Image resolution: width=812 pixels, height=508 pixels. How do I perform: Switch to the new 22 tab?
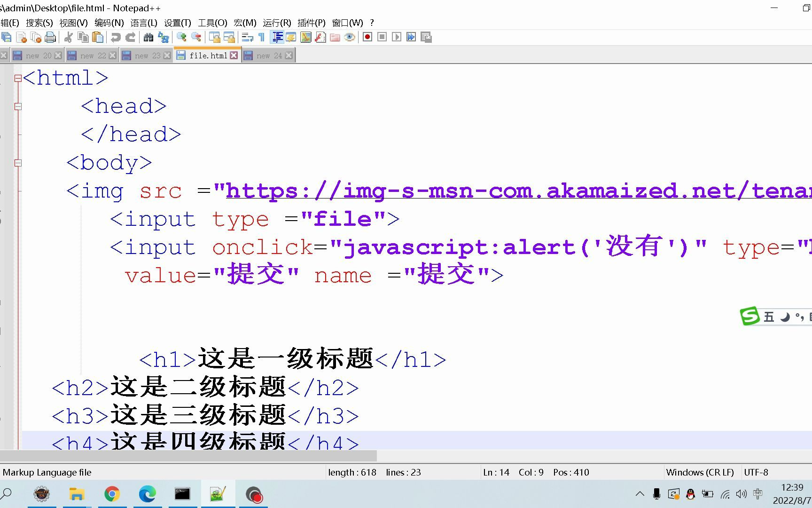[x=92, y=56]
